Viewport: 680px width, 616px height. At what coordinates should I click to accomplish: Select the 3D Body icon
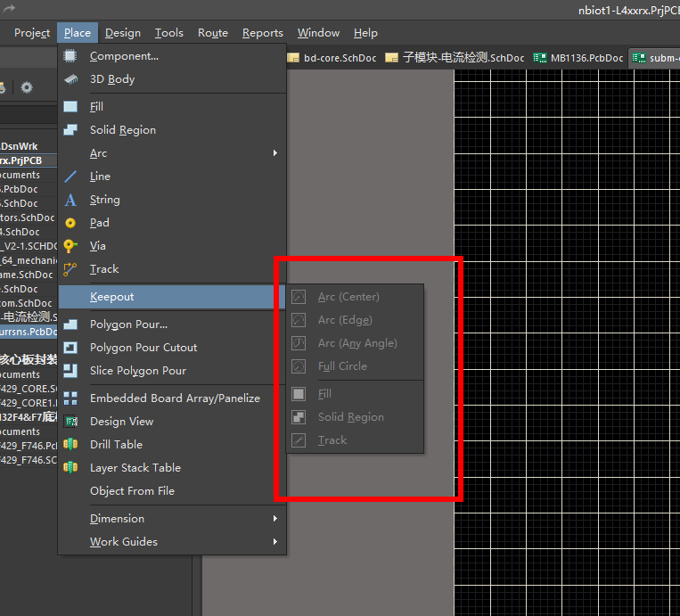(70, 79)
